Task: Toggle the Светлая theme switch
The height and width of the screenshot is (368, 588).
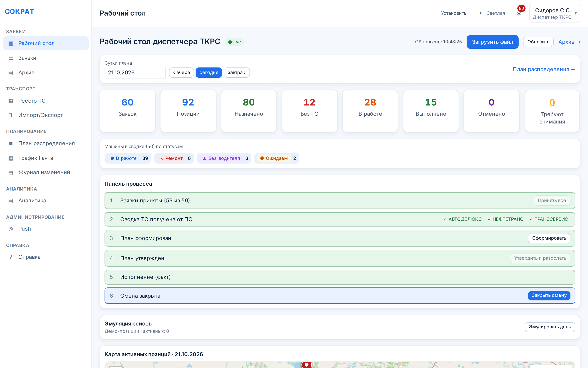Action: 492,13
